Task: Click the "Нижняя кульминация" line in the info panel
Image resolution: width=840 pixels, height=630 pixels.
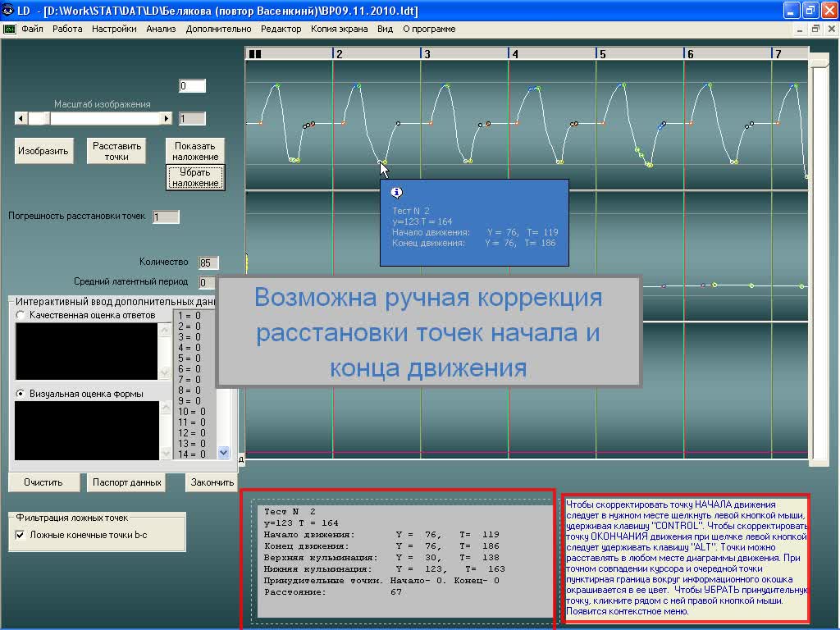Action: tap(384, 569)
